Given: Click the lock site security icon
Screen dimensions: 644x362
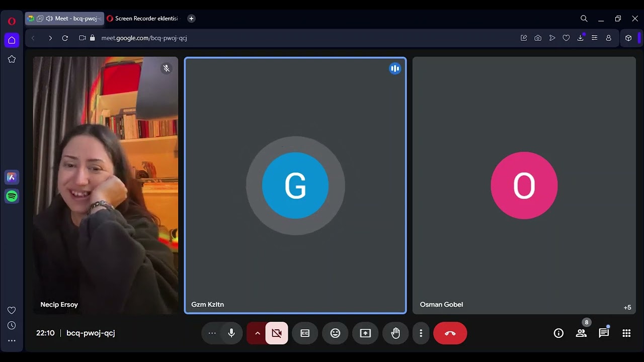Looking at the screenshot, I should (92, 38).
